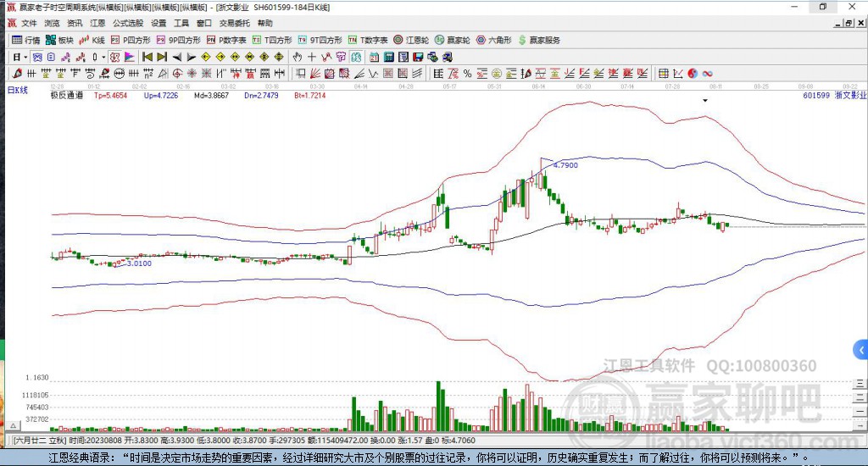
Task: Open the 9P四方形 tool
Action: click(178, 41)
